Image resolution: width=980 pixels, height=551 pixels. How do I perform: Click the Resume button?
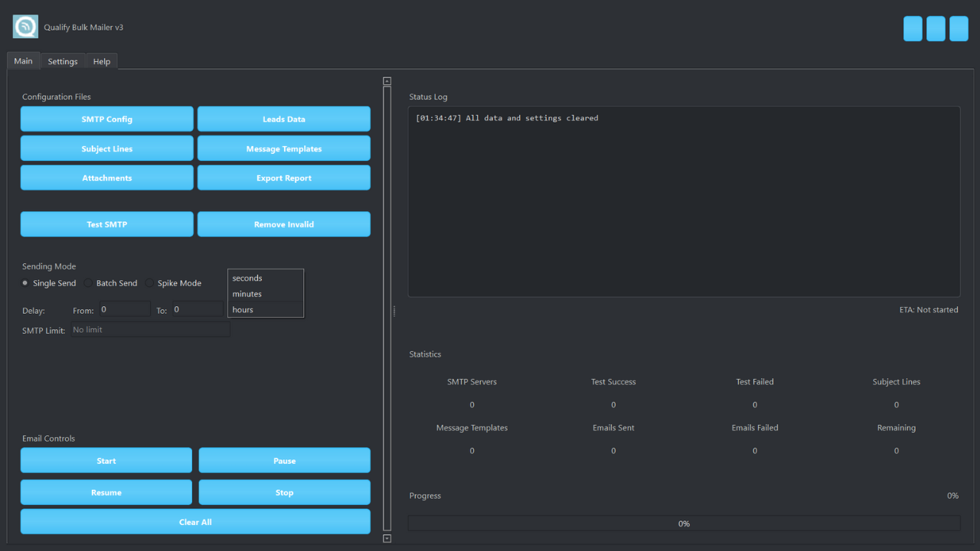point(106,492)
